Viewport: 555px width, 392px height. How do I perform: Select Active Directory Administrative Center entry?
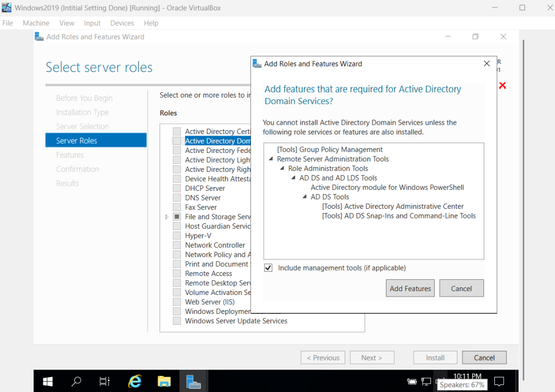(x=393, y=206)
